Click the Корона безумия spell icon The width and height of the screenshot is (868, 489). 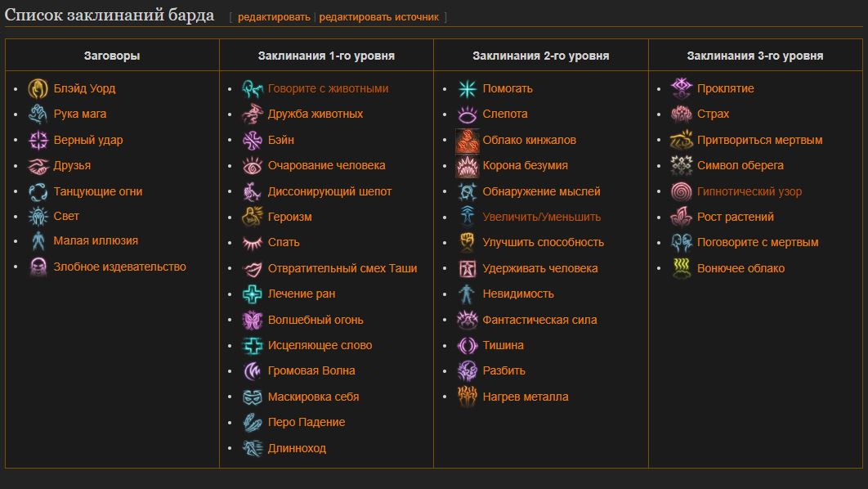[x=468, y=165]
